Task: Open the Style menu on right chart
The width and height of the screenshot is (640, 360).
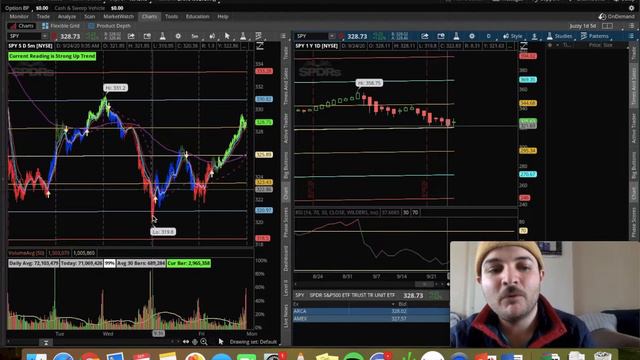Action: [512, 36]
